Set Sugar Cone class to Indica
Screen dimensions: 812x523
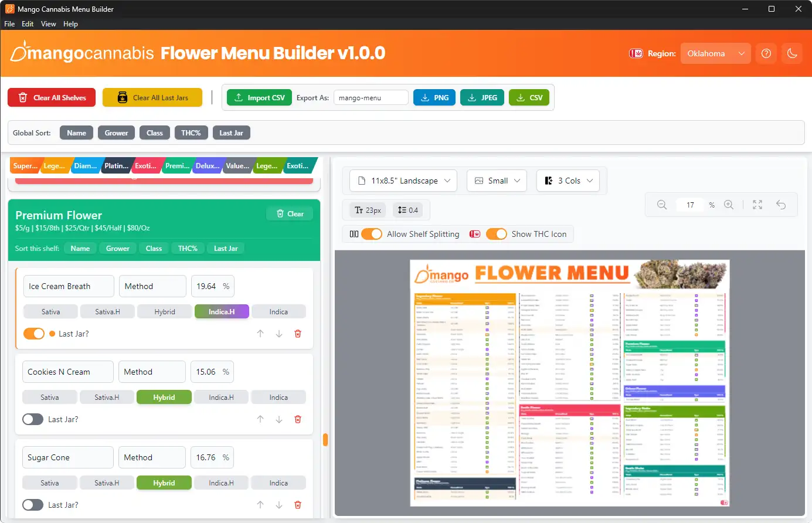[278, 483]
